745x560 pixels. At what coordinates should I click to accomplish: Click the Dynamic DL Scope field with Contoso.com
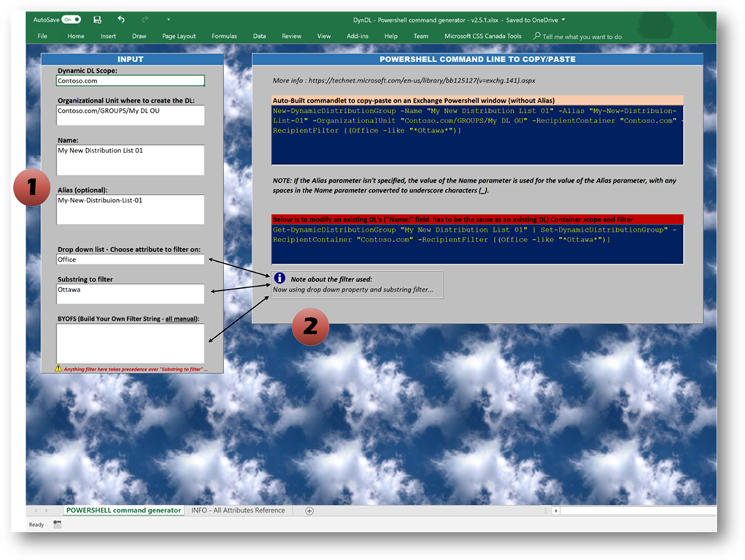click(x=130, y=81)
